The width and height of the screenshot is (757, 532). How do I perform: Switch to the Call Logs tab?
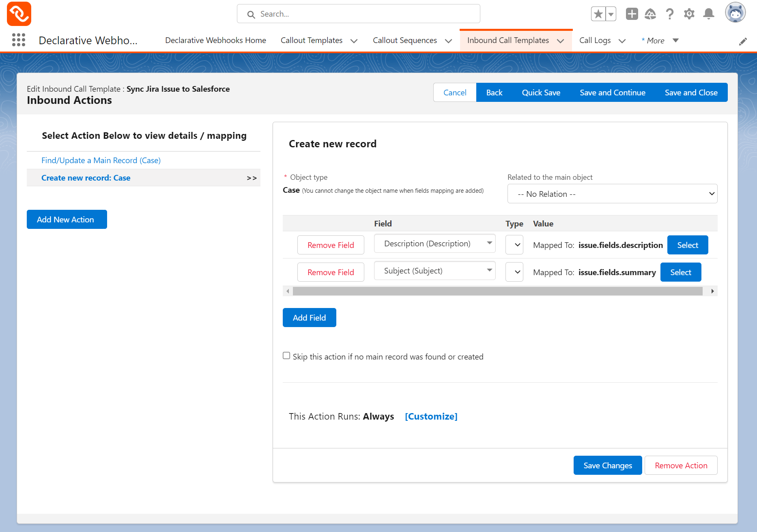pos(595,41)
